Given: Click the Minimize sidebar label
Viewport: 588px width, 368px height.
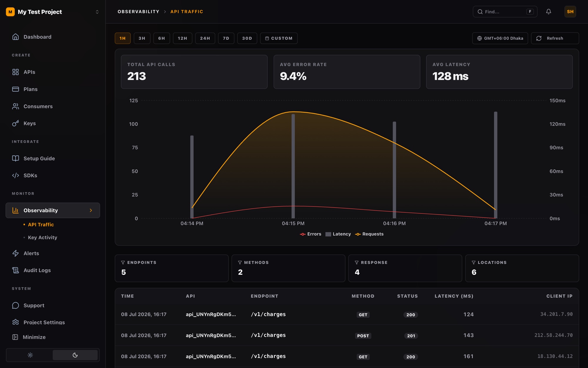Looking at the screenshot, I should [x=34, y=337].
